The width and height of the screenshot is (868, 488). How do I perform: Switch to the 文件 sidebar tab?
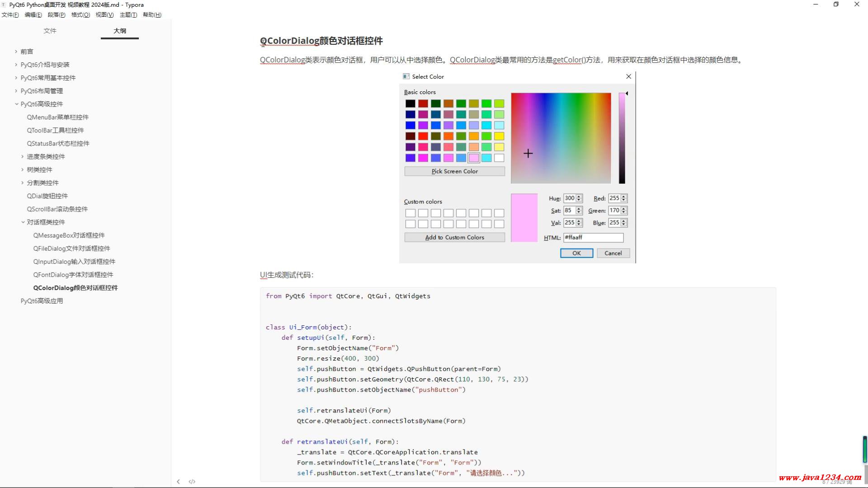click(x=50, y=31)
